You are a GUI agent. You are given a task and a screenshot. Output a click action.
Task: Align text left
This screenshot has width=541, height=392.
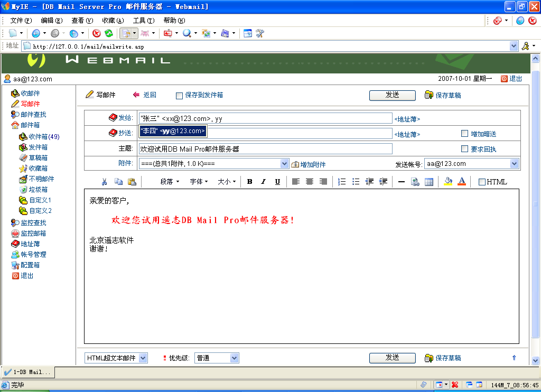tap(296, 182)
